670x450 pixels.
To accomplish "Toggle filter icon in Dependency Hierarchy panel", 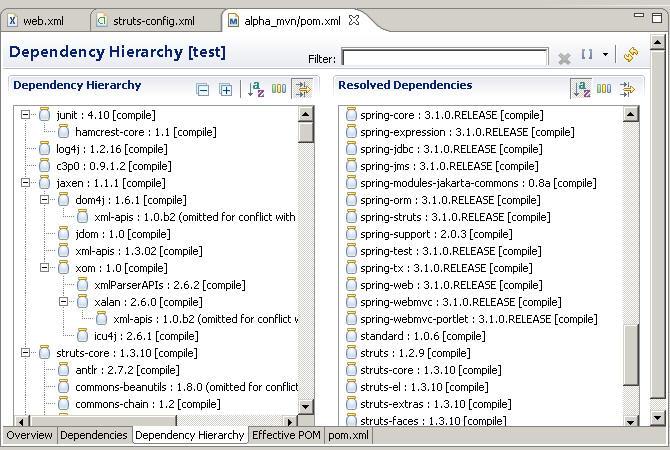I will pos(301,90).
